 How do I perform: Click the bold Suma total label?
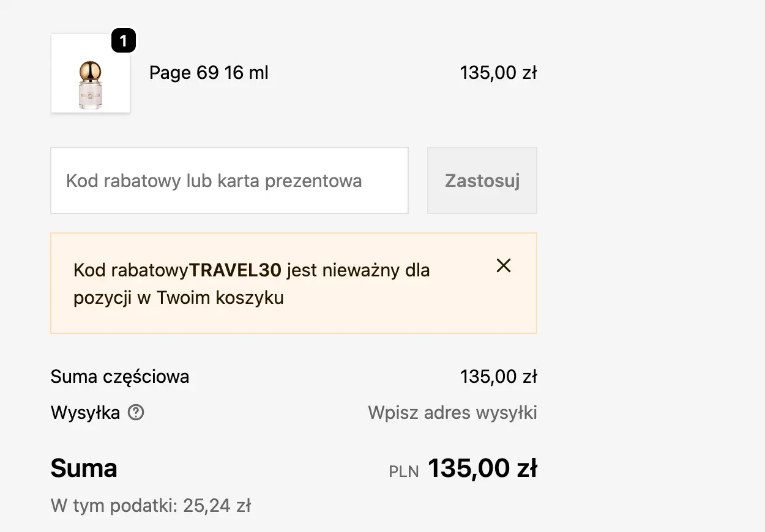(84, 468)
